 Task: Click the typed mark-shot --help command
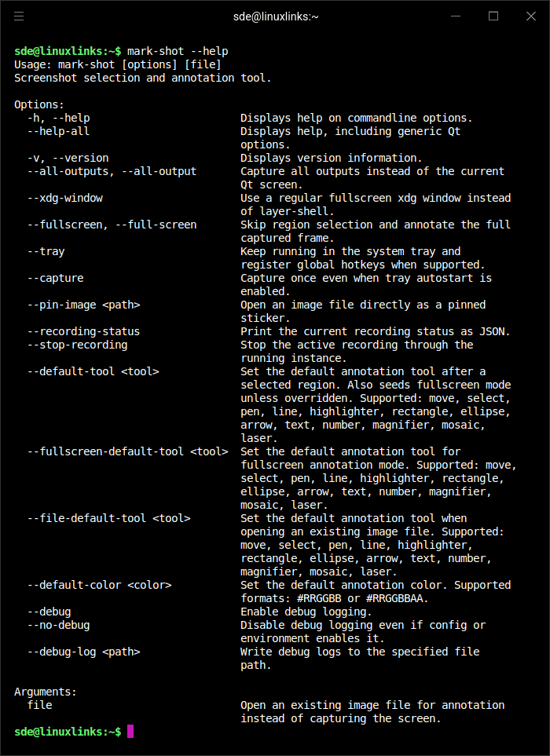pyautogui.click(x=178, y=51)
